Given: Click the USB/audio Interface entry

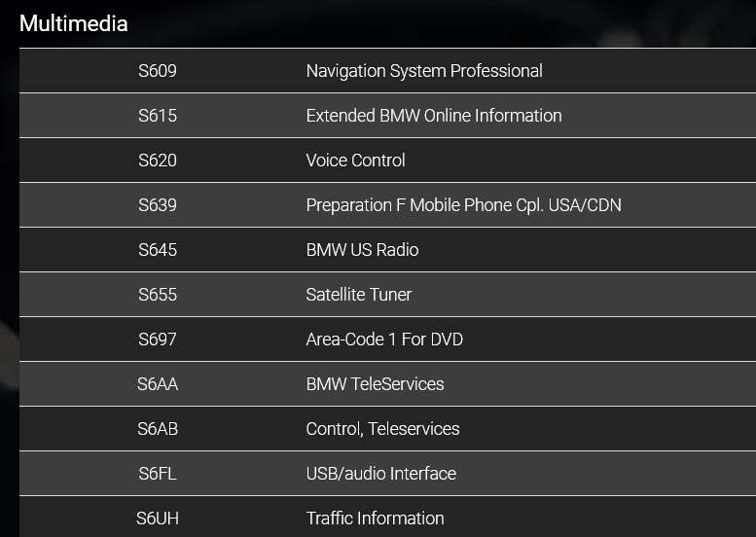Looking at the screenshot, I should pyautogui.click(x=380, y=474).
